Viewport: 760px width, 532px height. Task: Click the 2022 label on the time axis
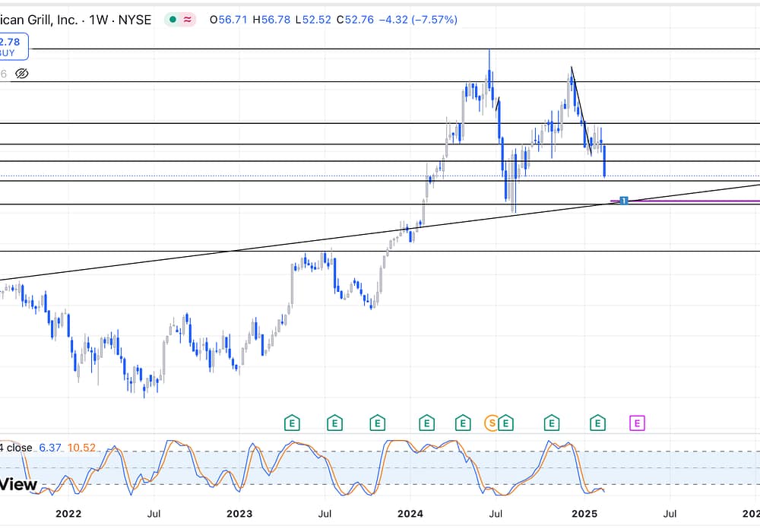click(68, 514)
